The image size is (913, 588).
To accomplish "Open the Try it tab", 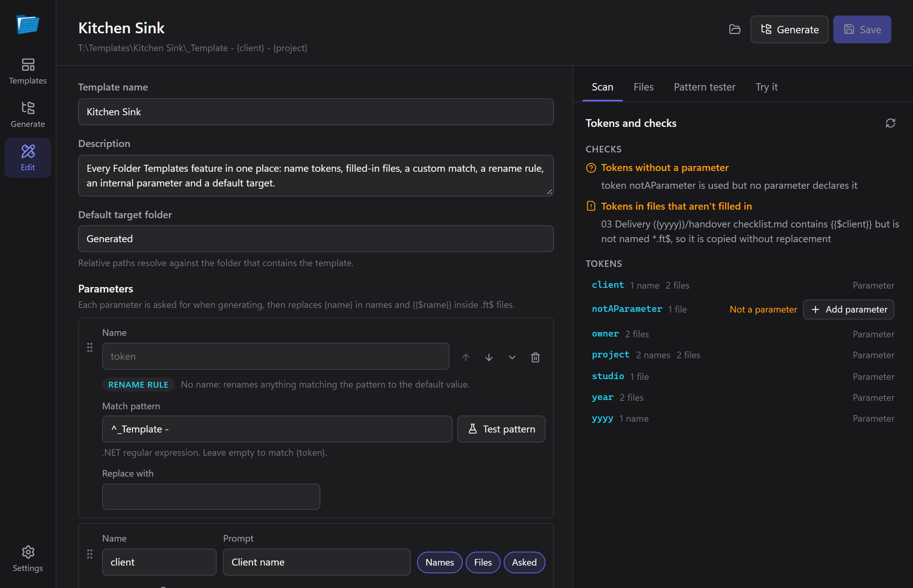I will [766, 87].
